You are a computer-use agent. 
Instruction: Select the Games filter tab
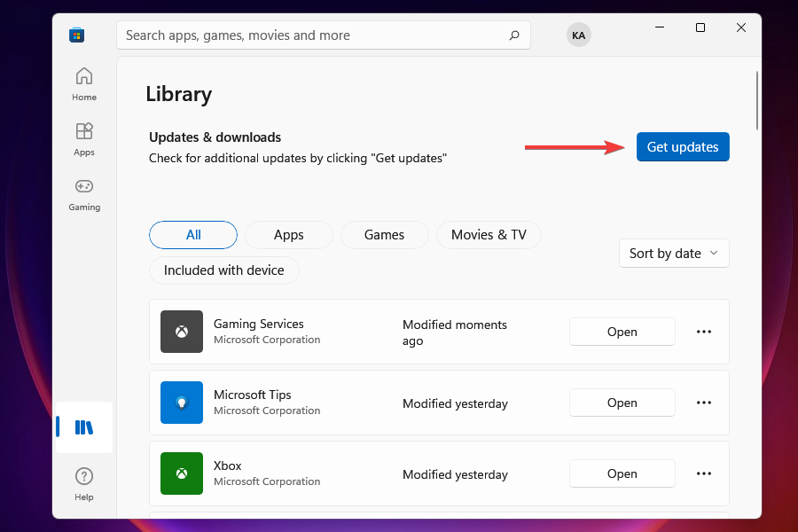(384, 235)
